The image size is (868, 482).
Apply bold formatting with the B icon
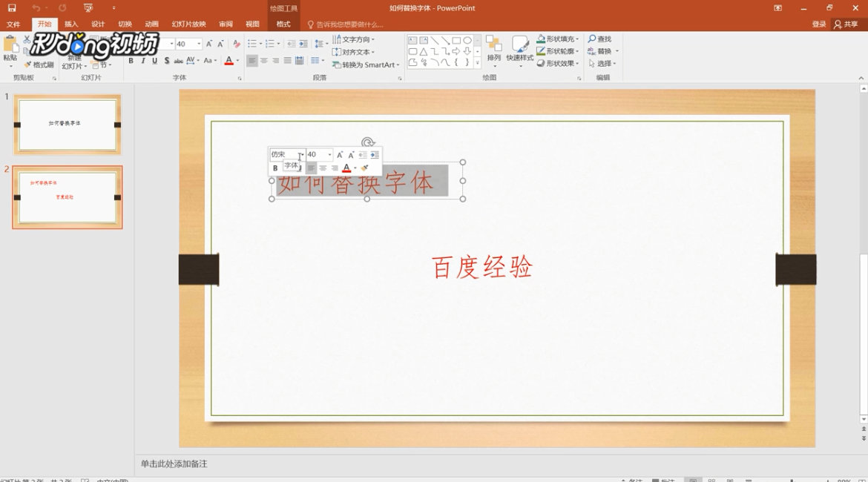[130, 61]
